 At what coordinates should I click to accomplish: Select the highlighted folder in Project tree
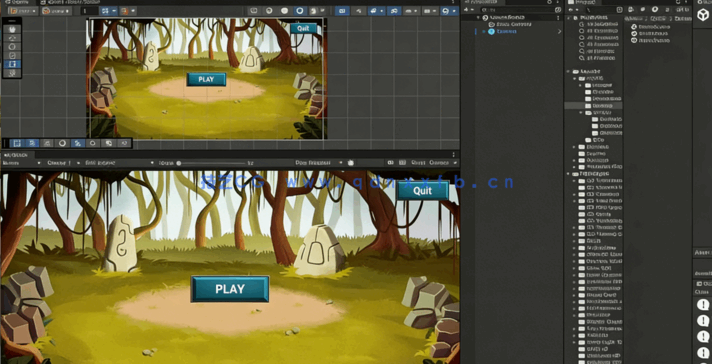(593, 105)
